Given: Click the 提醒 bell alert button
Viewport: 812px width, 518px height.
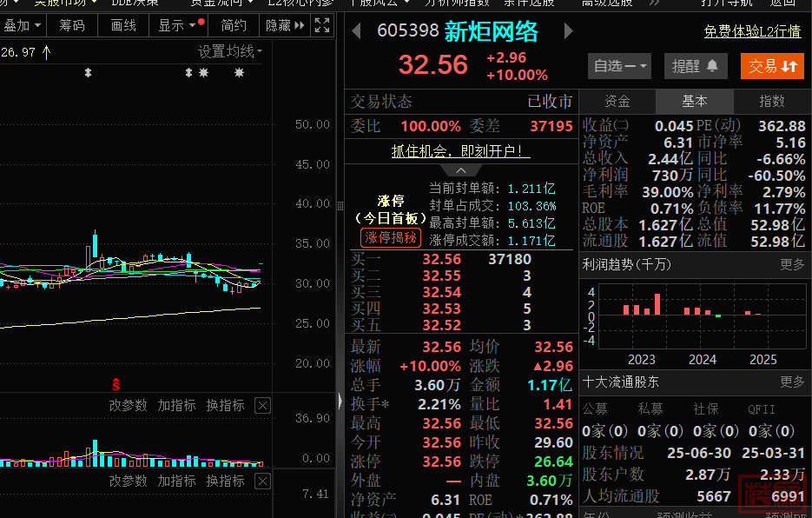Looking at the screenshot, I should (x=695, y=66).
